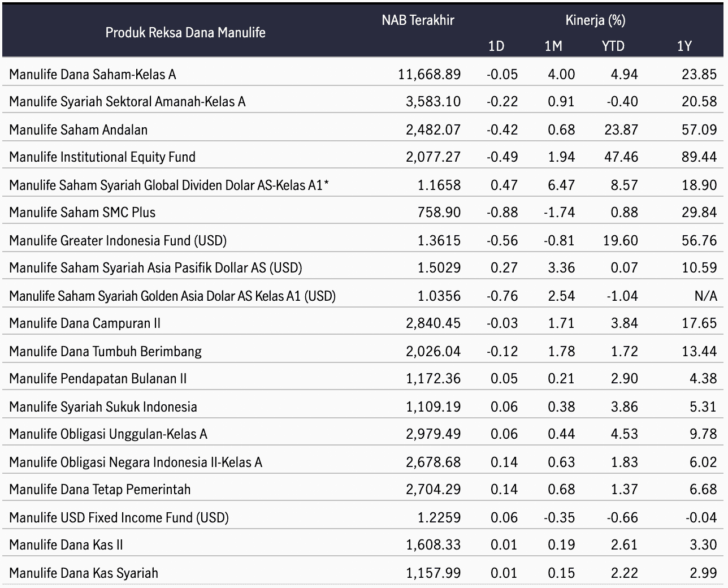Click the 'NAB Terakhir' column header

pyautogui.click(x=418, y=20)
